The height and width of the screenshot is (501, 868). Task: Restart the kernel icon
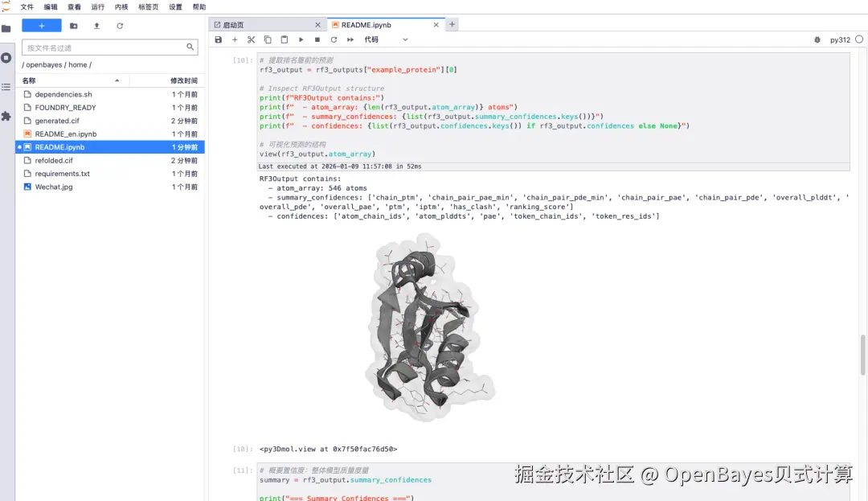[334, 40]
